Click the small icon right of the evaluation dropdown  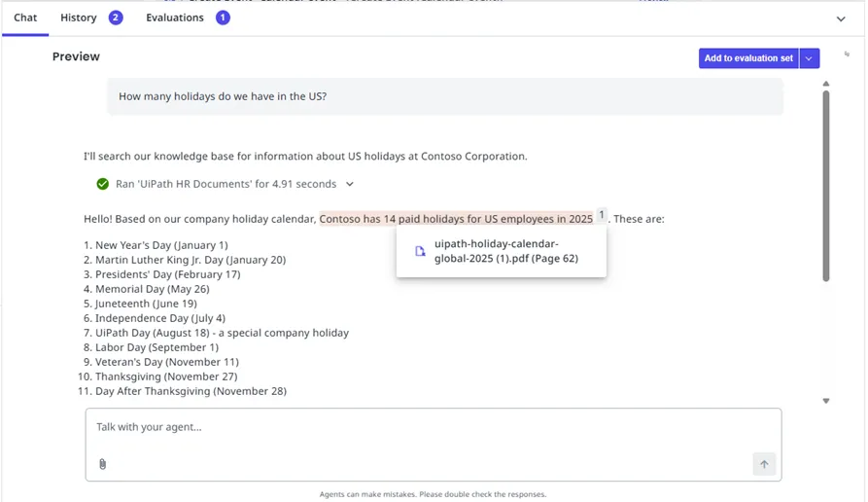click(847, 54)
